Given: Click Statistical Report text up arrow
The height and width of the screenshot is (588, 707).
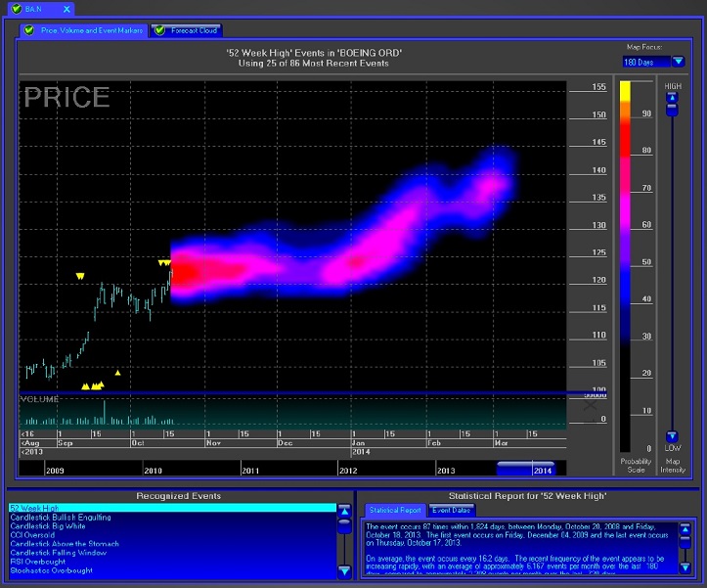Looking at the screenshot, I should (x=685, y=529).
